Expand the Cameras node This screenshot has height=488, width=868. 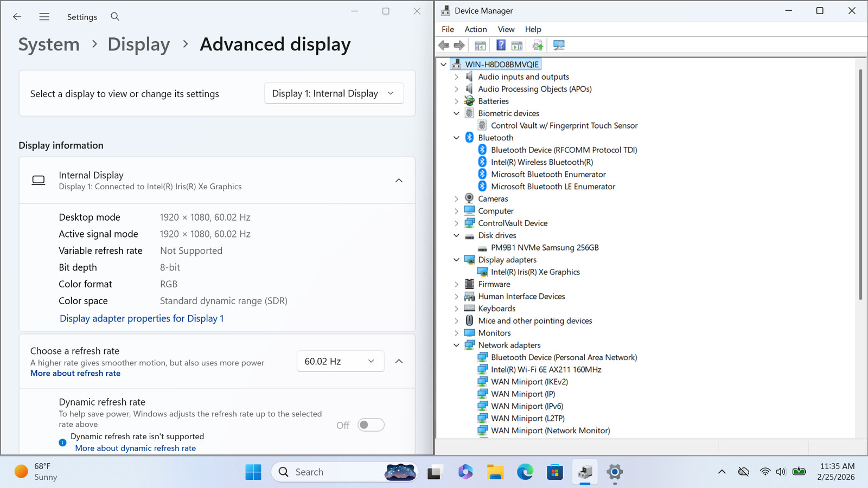456,199
